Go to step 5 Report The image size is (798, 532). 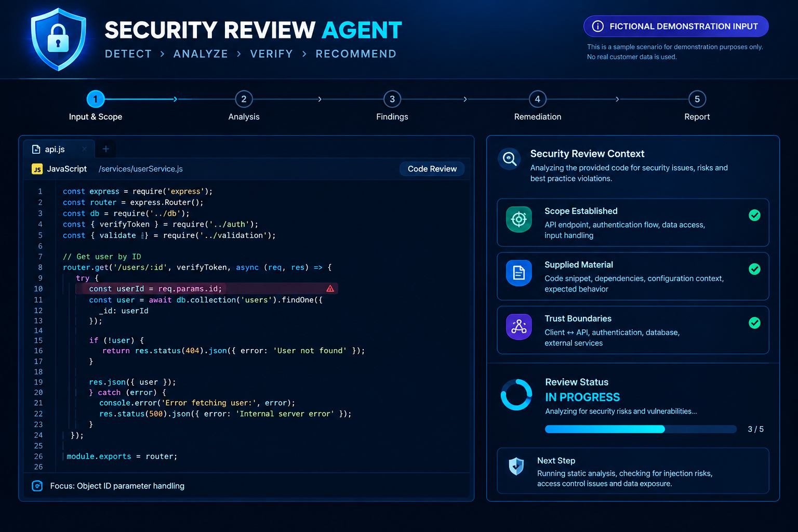(697, 99)
